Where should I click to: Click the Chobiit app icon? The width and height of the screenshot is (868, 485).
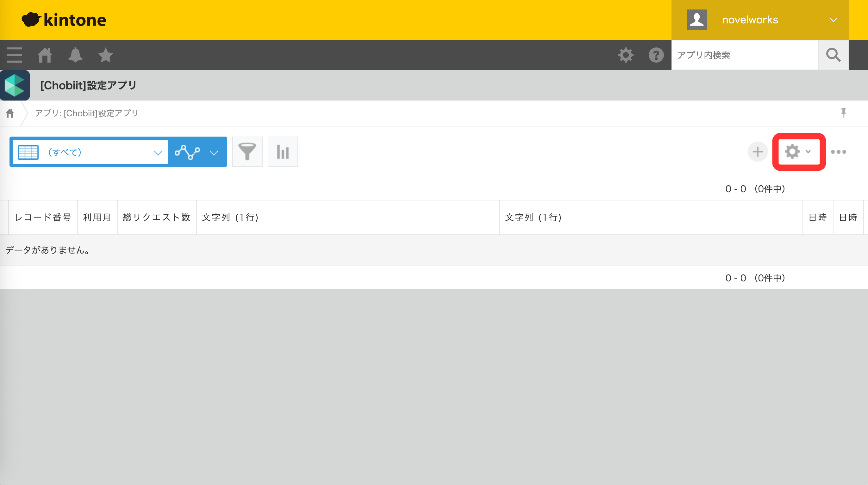click(x=15, y=85)
